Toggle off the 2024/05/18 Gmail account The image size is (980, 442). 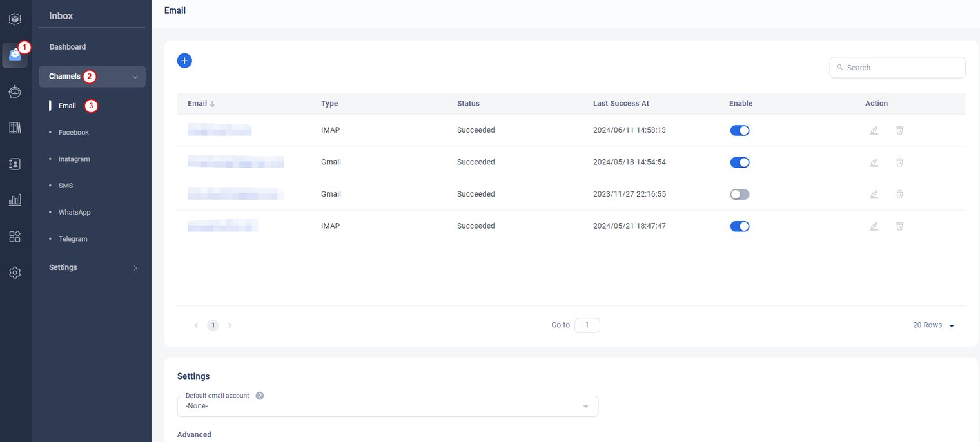740,162
